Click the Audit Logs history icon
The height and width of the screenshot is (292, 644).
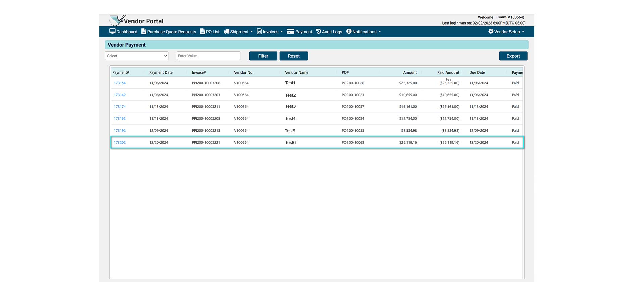(319, 31)
